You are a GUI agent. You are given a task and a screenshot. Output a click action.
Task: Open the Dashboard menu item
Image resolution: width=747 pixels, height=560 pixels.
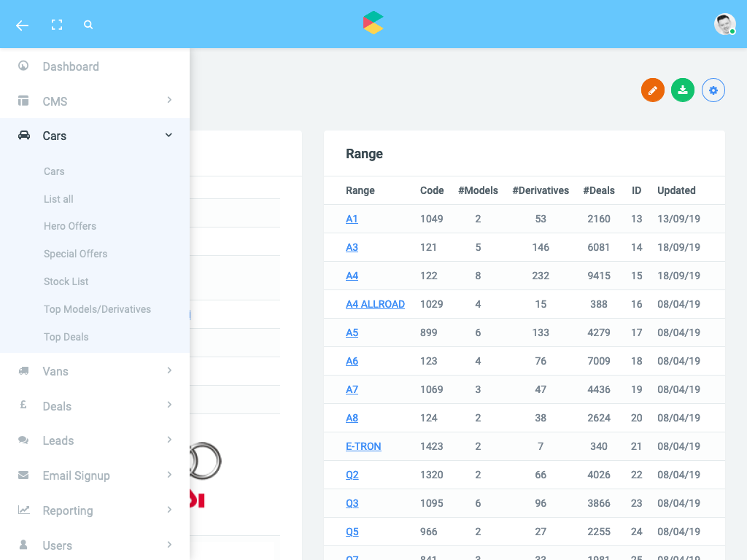[x=71, y=66]
